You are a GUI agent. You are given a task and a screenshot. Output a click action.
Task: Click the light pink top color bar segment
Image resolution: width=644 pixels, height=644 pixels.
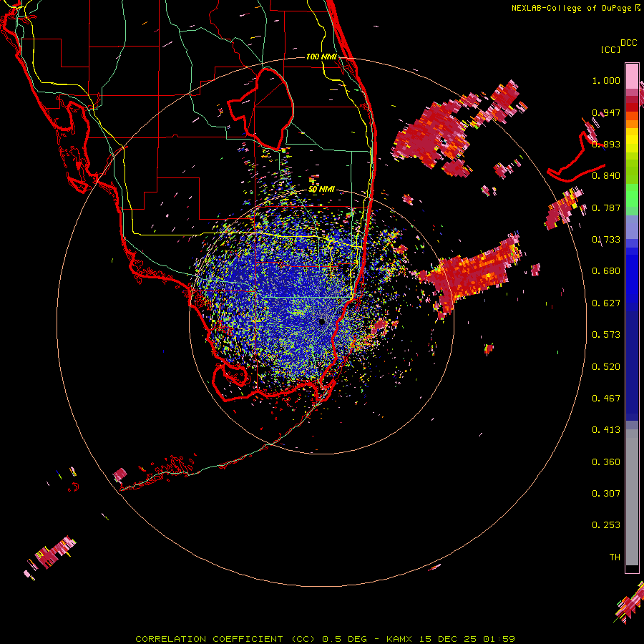tap(632, 77)
